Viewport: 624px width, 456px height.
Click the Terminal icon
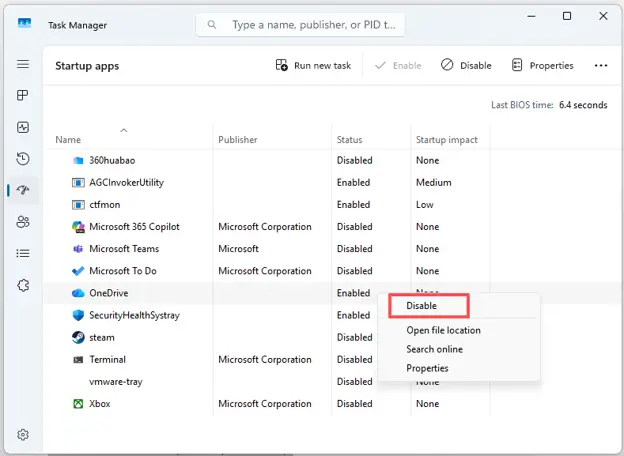(78, 360)
